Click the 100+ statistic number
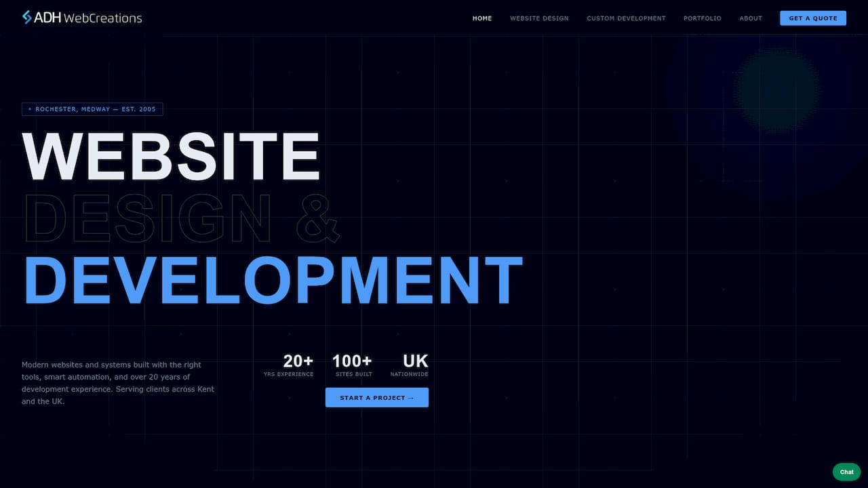 pyautogui.click(x=352, y=361)
